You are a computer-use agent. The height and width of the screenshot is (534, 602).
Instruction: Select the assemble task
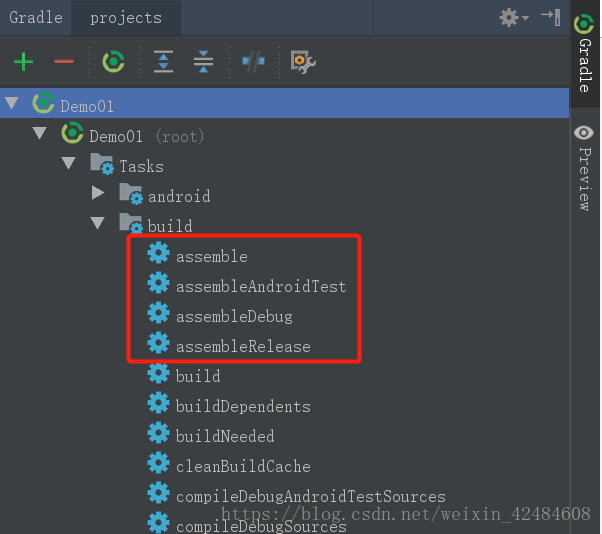(212, 256)
